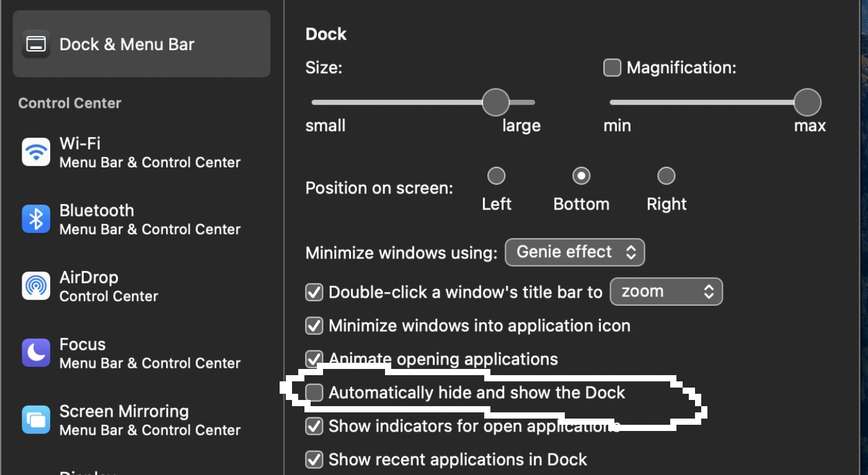Disable Animate opening applications checkbox
The width and height of the screenshot is (868, 475).
tap(314, 359)
